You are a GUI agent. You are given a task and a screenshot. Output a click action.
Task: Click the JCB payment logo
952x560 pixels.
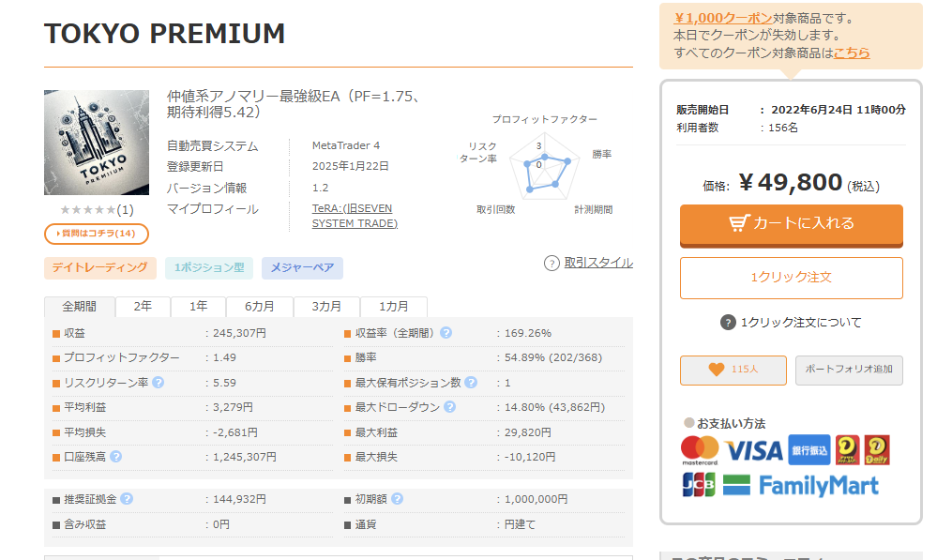pyautogui.click(x=698, y=485)
